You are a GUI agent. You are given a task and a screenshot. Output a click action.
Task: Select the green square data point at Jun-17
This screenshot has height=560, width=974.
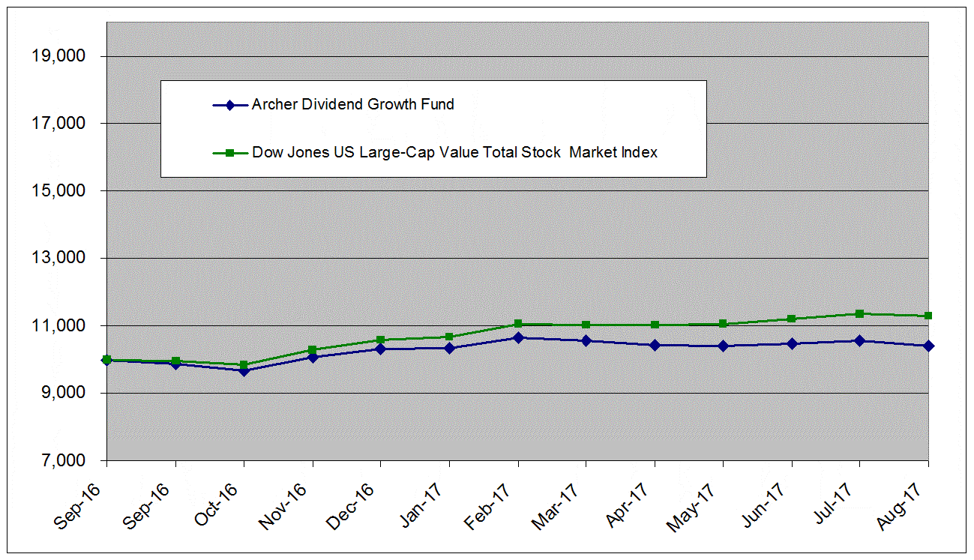pyautogui.click(x=792, y=319)
